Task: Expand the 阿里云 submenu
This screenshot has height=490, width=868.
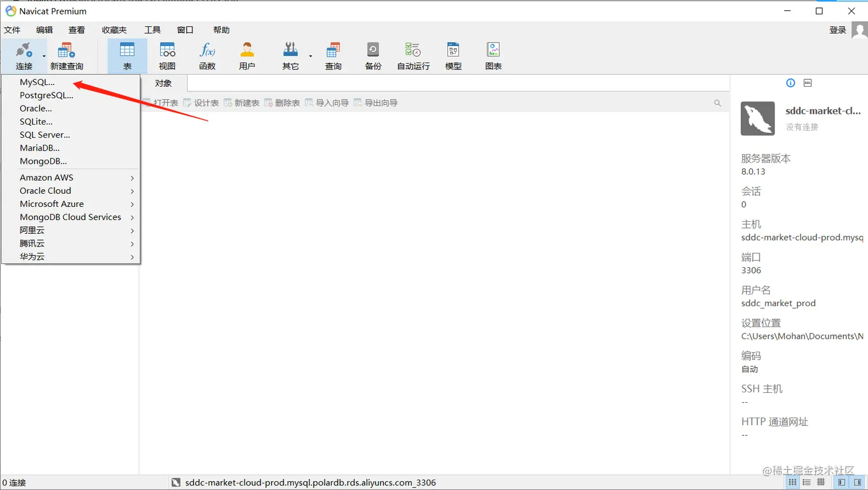Action: click(71, 230)
